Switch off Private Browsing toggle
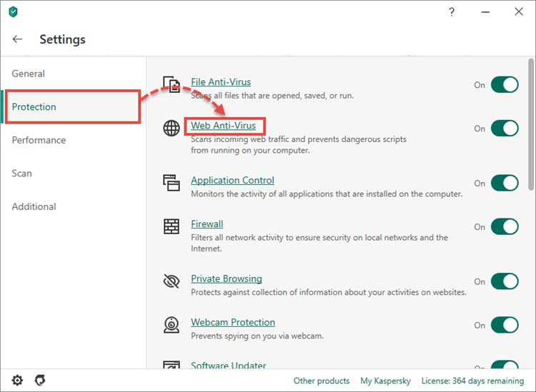 [505, 281]
